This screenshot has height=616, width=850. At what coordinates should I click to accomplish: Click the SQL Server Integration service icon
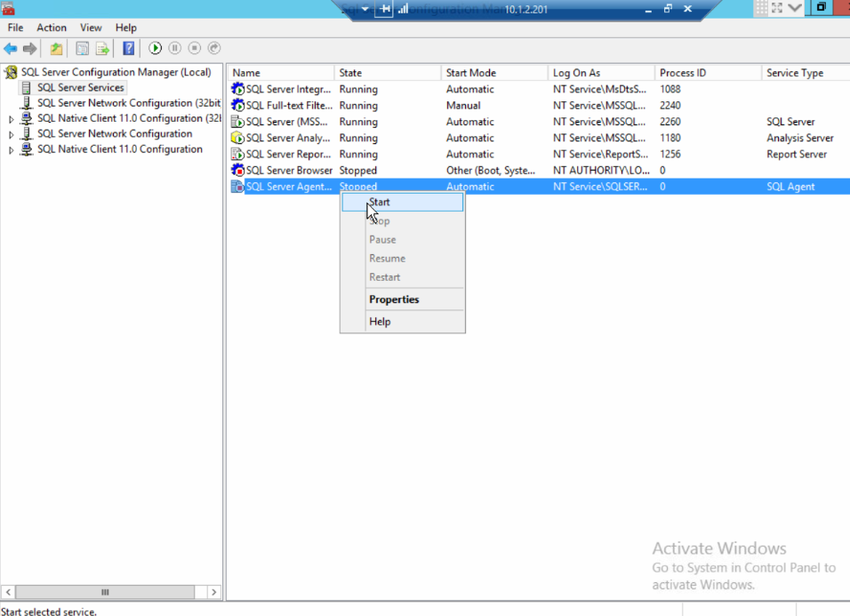[237, 89]
